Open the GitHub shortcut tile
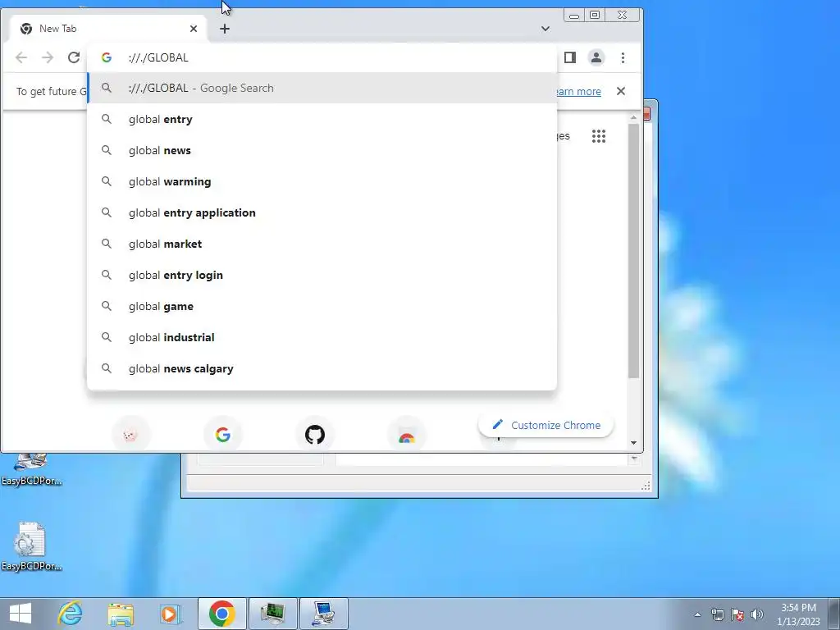This screenshot has height=630, width=840. [x=315, y=434]
